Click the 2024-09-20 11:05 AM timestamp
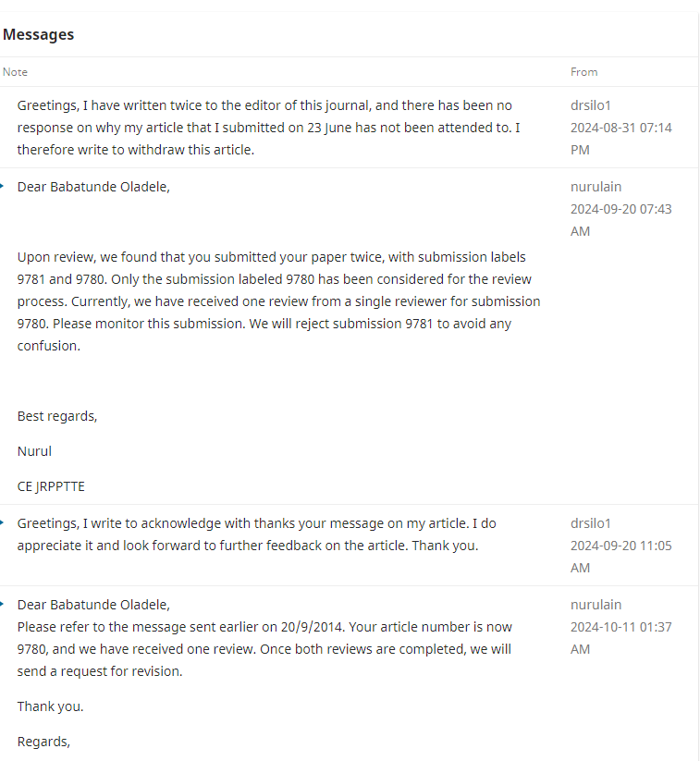This screenshot has height=761, width=700. point(620,557)
